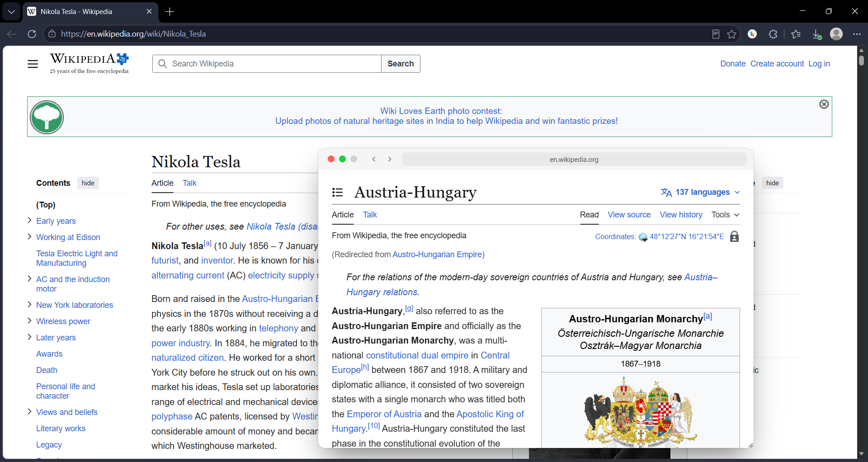Click the Tesla Electric Light and Manufacturing entry
Viewport: 868px width, 462px height.
[77, 258]
